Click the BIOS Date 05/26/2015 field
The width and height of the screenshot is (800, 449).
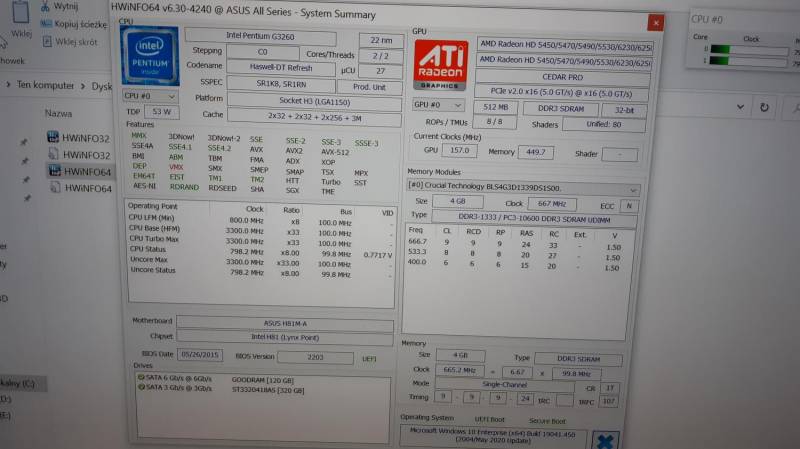point(199,355)
